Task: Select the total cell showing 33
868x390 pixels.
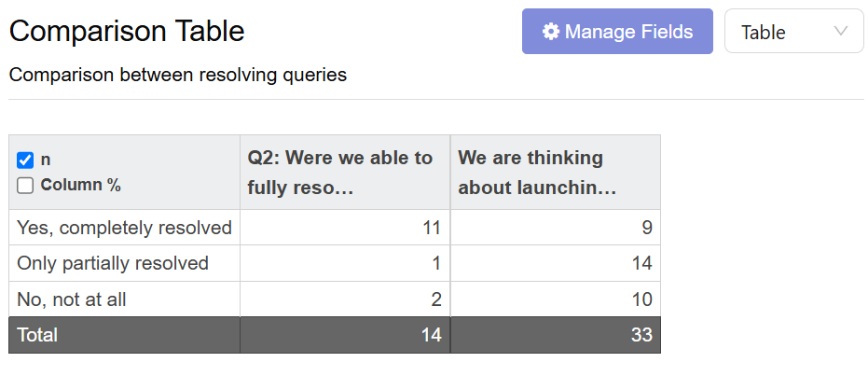Action: (556, 335)
